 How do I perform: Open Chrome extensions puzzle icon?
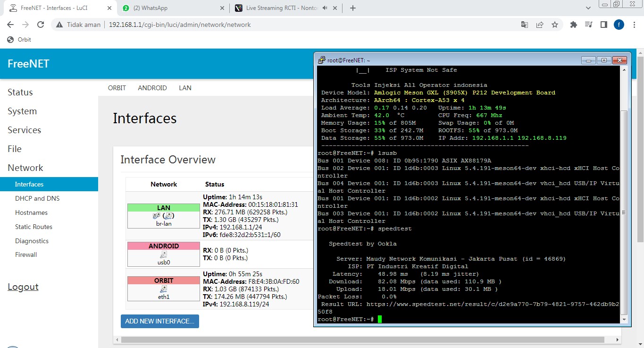click(x=574, y=25)
